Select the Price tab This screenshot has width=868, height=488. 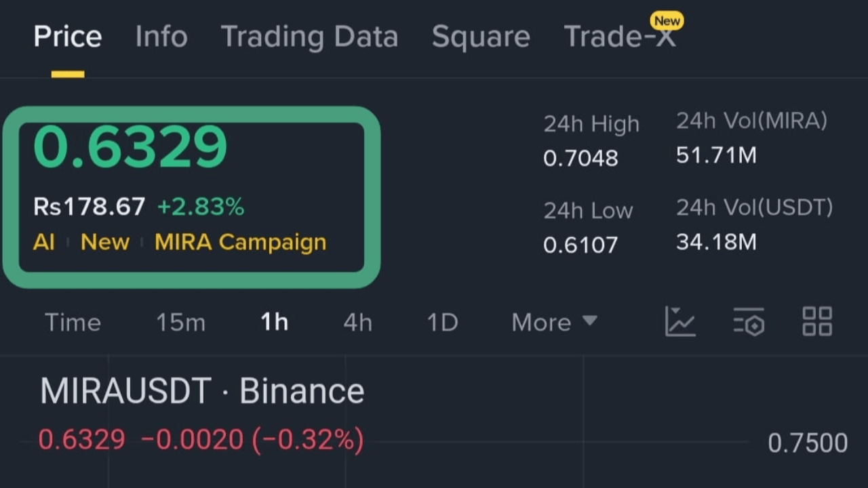pos(68,37)
